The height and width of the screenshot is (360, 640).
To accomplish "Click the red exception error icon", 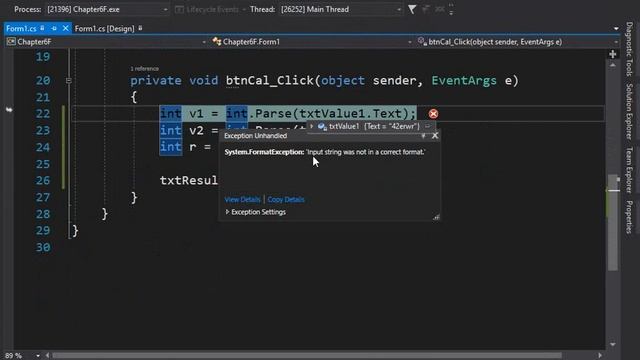I will [433, 114].
